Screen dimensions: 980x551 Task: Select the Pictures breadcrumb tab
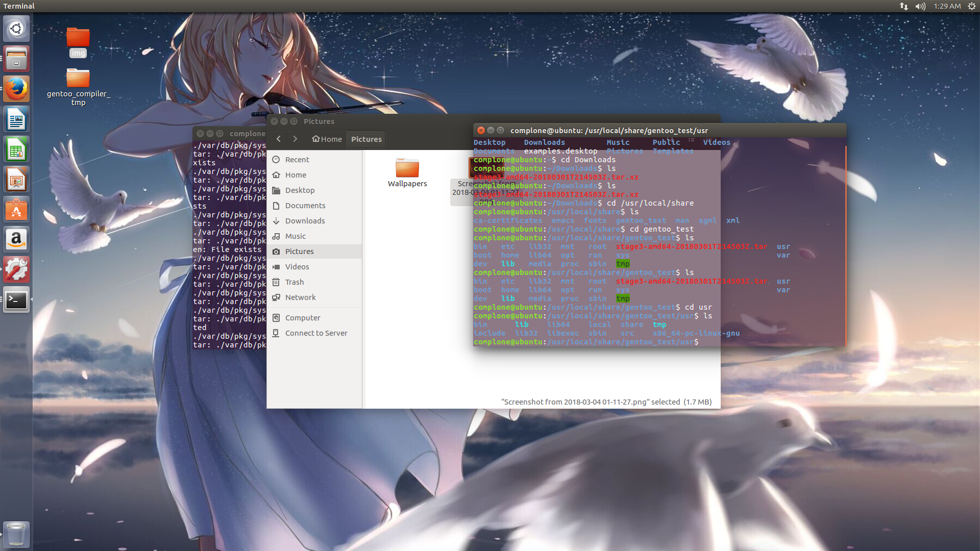[365, 139]
